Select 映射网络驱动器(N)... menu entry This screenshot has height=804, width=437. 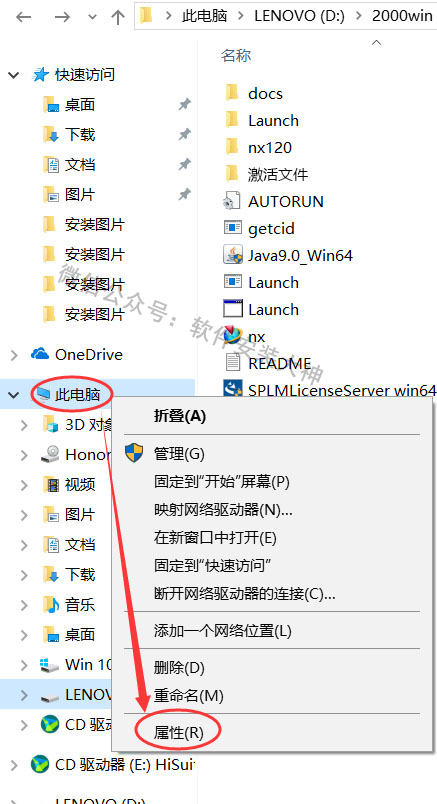(223, 510)
